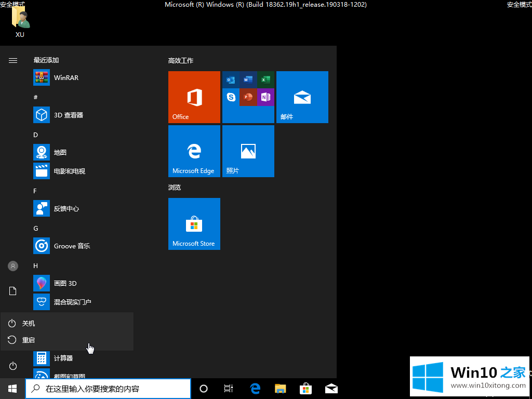Open Task View on the taskbar
Screen dimensions: 532x399
pyautogui.click(x=229, y=389)
